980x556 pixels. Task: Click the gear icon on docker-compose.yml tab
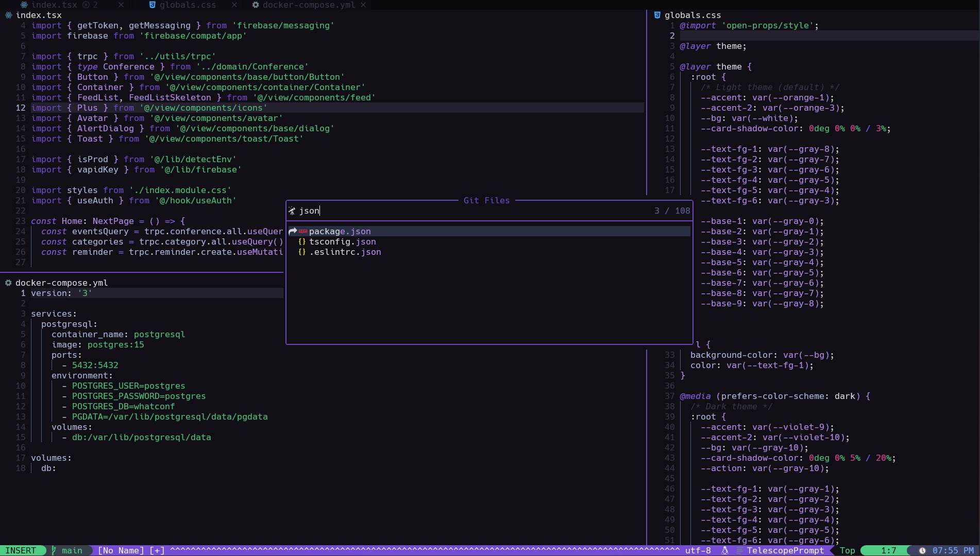pyautogui.click(x=256, y=5)
